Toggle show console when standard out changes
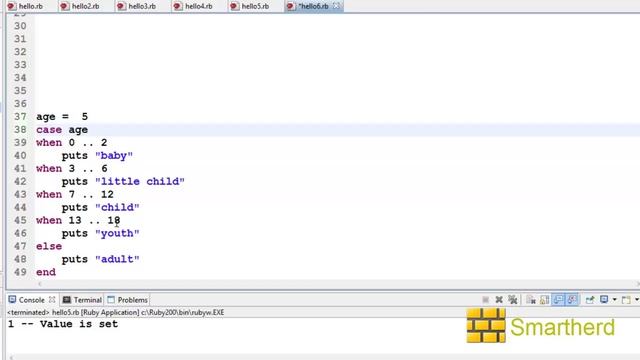The image size is (640, 360). click(x=558, y=300)
